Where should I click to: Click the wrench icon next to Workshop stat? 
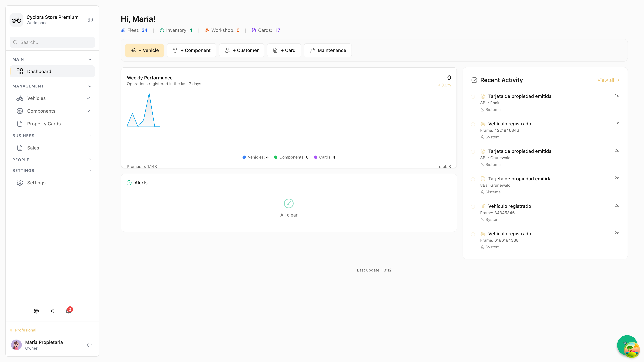pyautogui.click(x=207, y=30)
